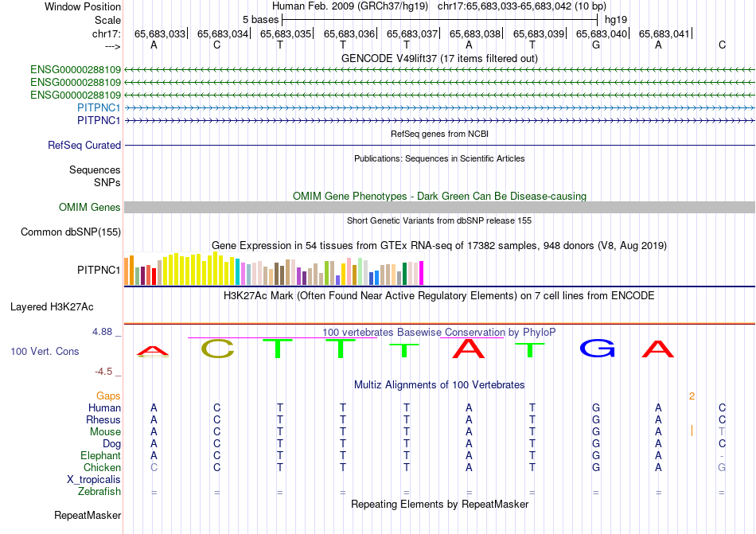
Task: Click position label 65,683,041 on ruler
Action: point(664,33)
